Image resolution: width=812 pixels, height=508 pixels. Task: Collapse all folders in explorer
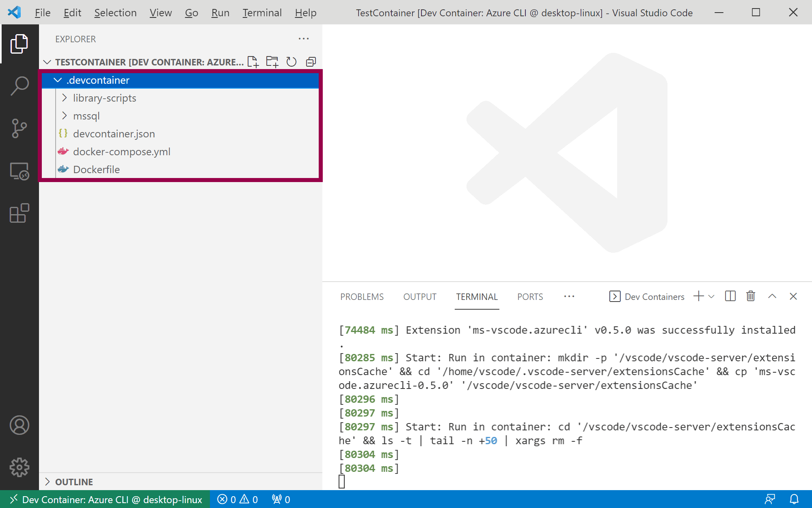point(311,62)
